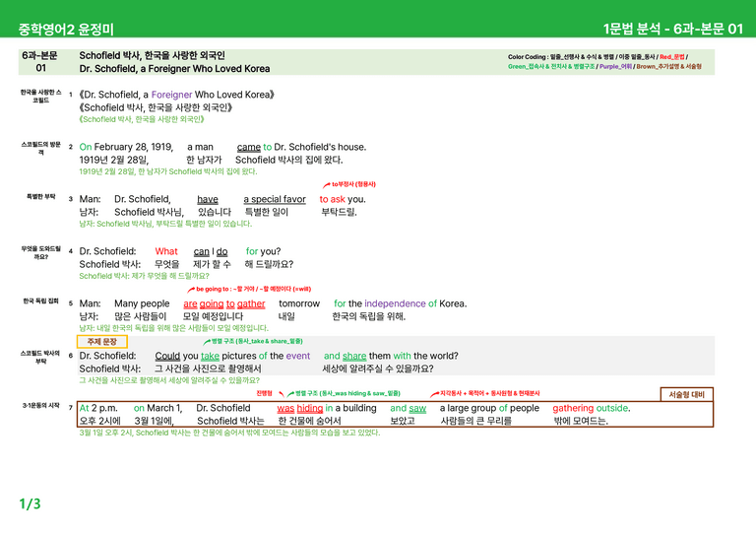756x535 pixels.
Task: Click the annotation beginning "be going to :"
Action: (253, 289)
